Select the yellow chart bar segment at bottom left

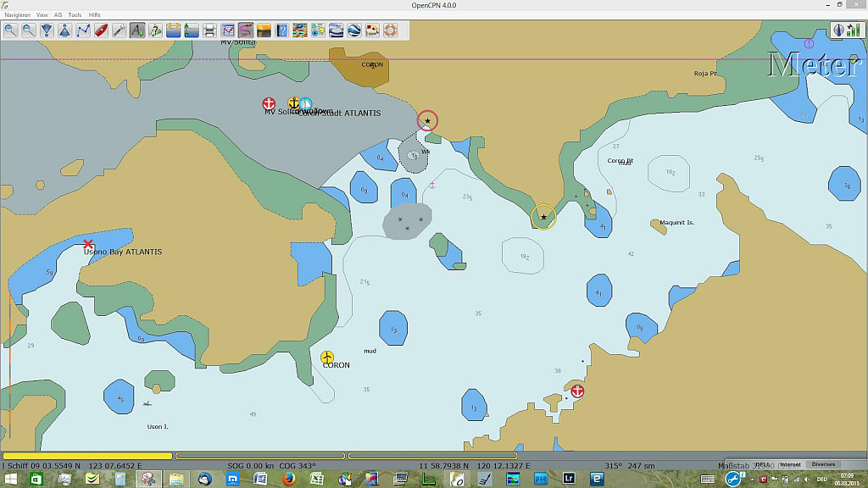(x=87, y=456)
